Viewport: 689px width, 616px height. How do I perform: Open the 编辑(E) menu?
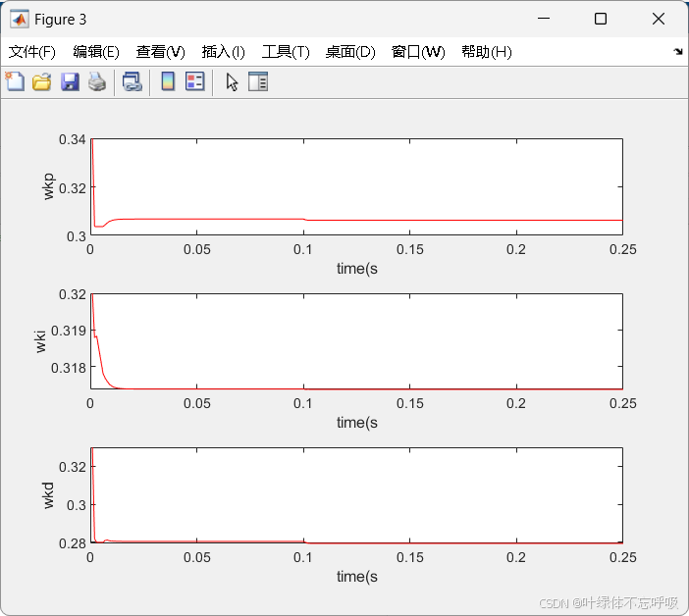pos(96,52)
